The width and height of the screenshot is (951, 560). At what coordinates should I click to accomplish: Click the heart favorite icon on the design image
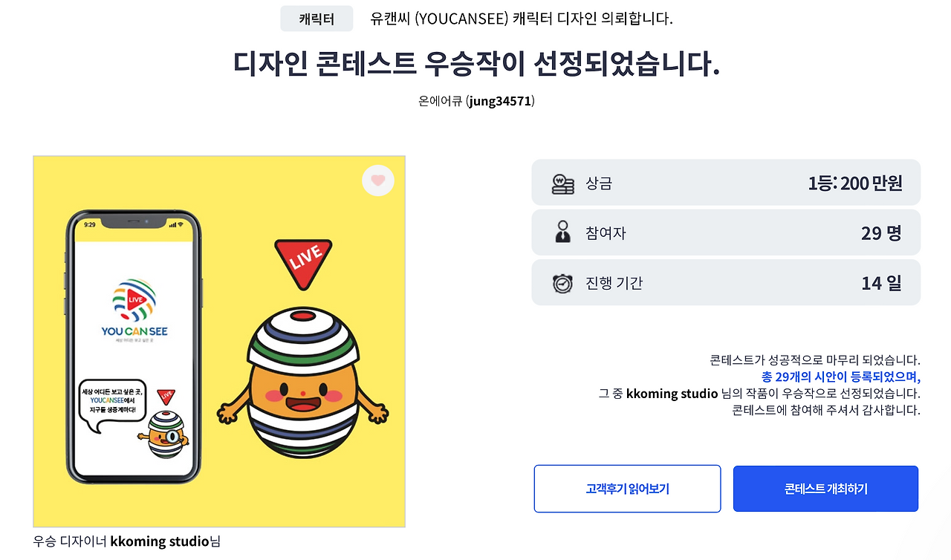[x=378, y=180]
